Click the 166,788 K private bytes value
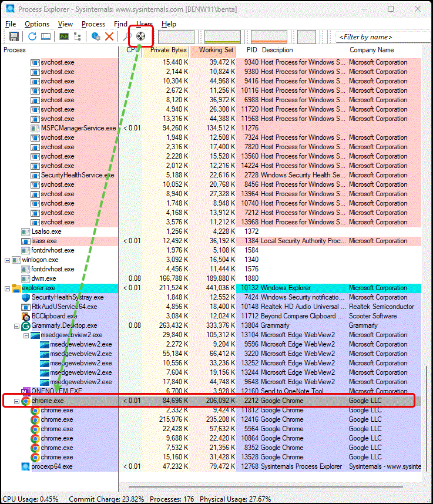 click(173, 278)
